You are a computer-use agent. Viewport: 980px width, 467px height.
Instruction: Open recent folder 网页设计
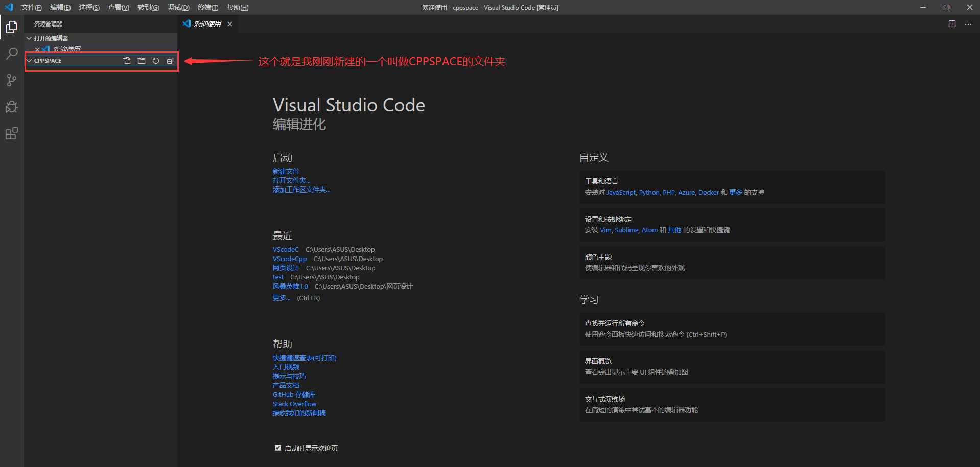286,268
